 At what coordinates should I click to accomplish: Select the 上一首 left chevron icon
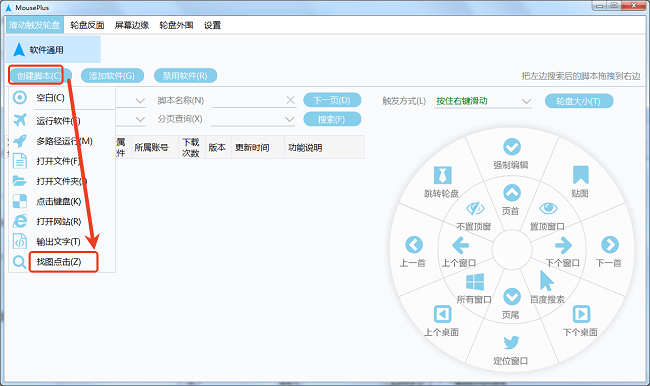(414, 245)
